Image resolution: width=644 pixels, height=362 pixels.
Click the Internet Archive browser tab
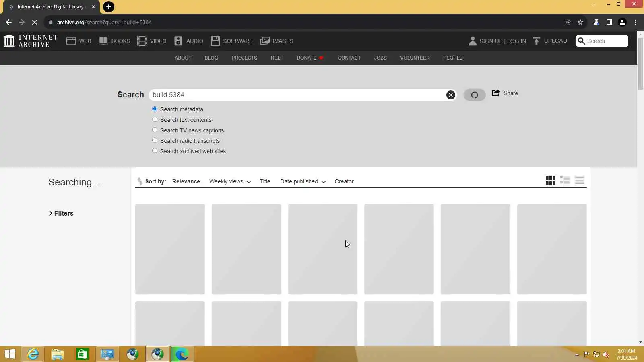(x=51, y=7)
